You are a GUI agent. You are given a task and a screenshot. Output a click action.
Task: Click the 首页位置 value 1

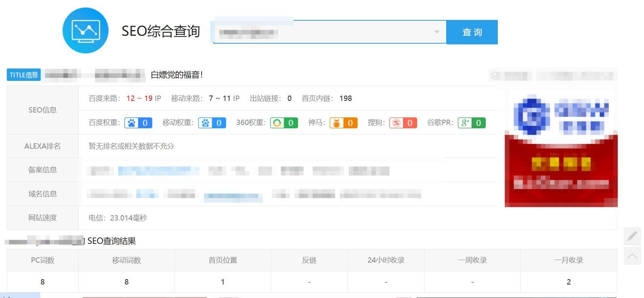pos(223,282)
